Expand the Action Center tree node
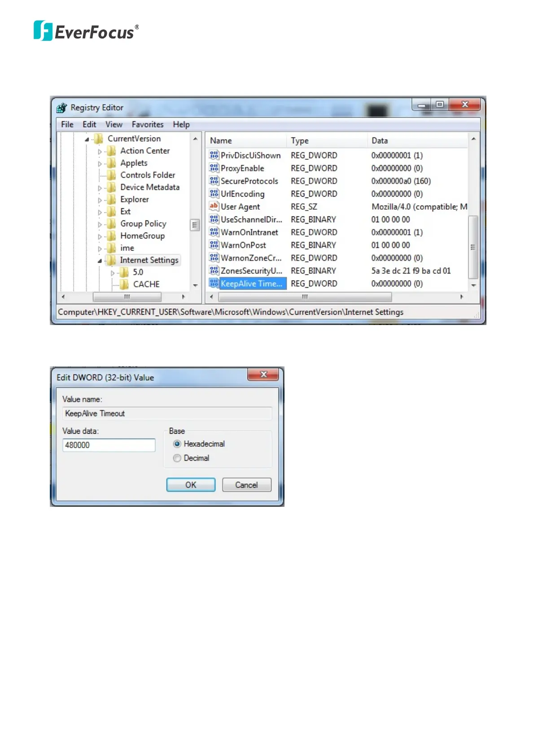The image size is (534, 756). coord(100,152)
